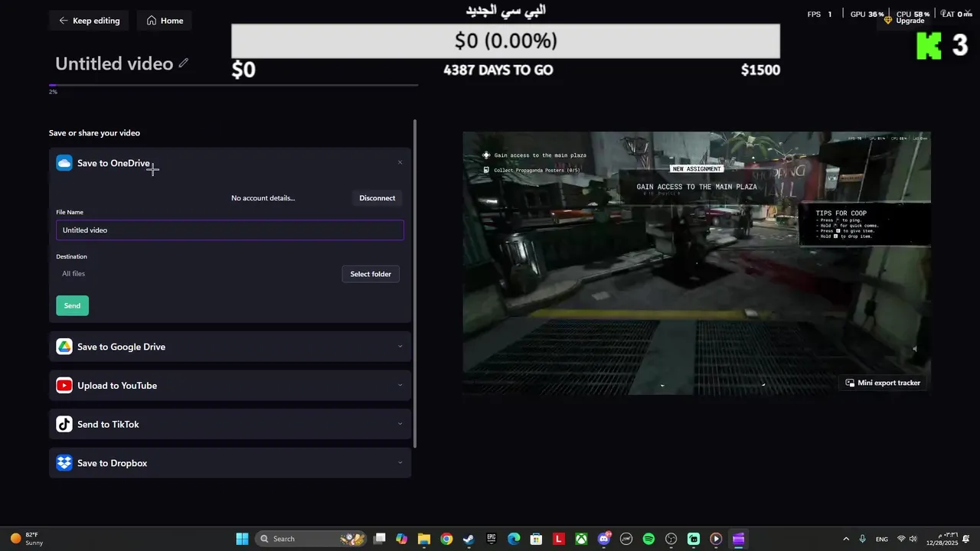Open the red L app in the taskbar
The height and width of the screenshot is (551, 980).
click(x=559, y=539)
